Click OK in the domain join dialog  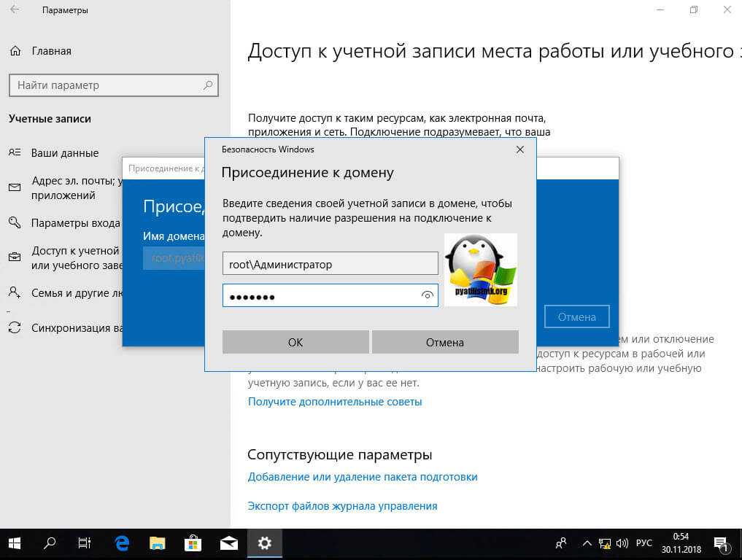[295, 342]
